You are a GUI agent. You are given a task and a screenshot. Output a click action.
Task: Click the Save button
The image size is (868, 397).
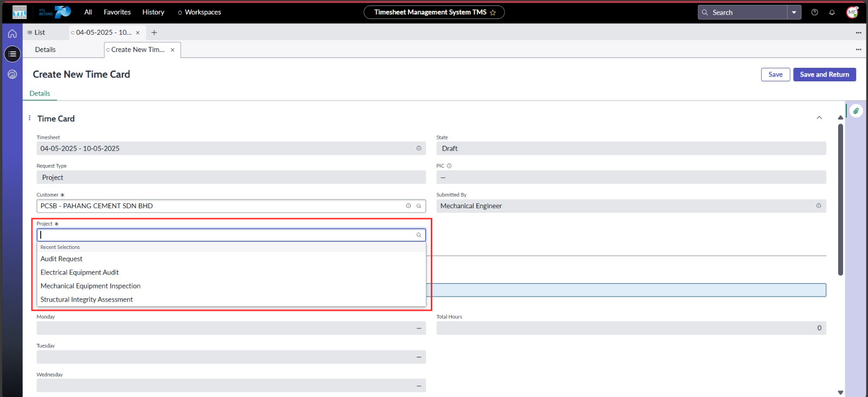(x=775, y=74)
